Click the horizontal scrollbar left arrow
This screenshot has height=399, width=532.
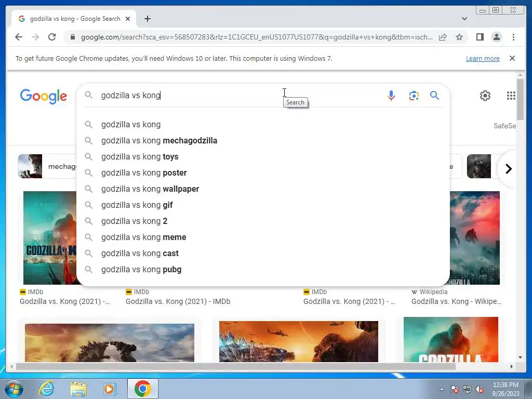(11, 366)
